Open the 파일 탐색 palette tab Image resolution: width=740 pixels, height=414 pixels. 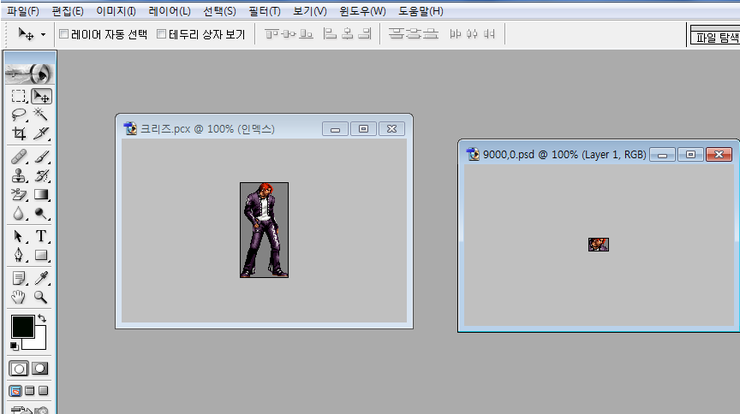click(x=716, y=37)
